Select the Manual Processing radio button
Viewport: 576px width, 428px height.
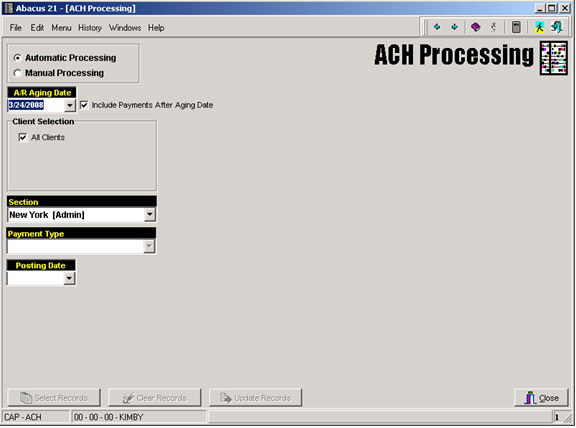tap(17, 73)
